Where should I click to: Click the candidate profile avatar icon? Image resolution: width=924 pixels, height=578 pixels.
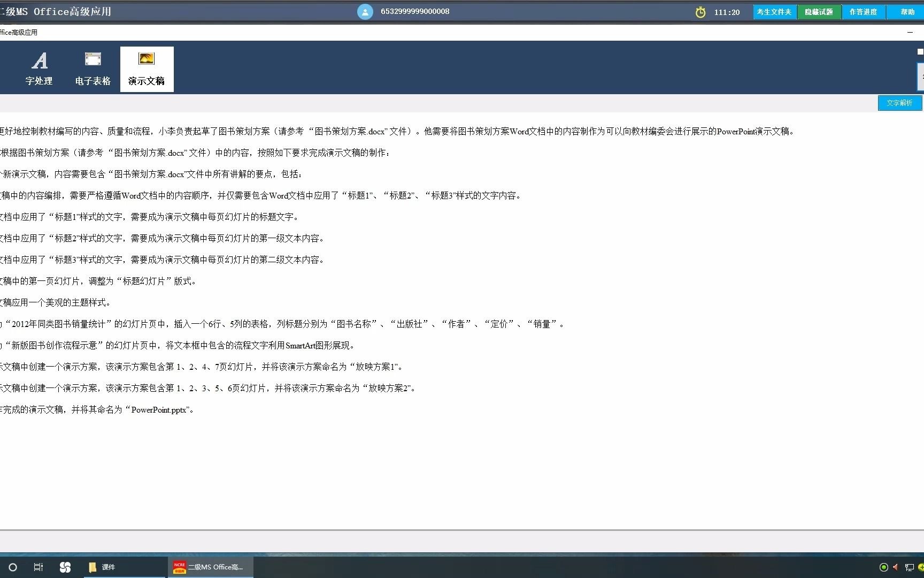365,11
